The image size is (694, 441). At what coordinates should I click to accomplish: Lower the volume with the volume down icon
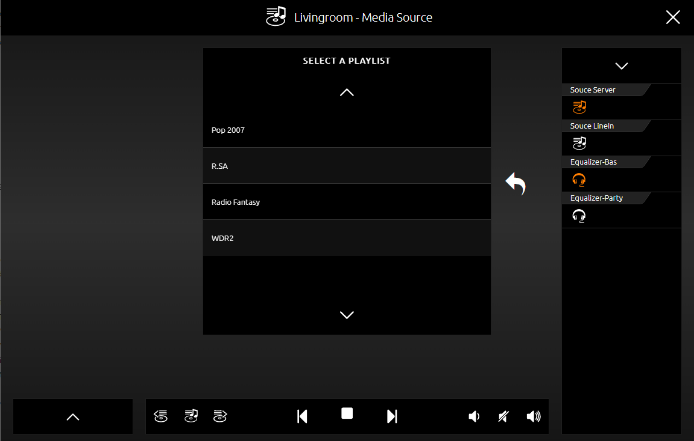[474, 416]
